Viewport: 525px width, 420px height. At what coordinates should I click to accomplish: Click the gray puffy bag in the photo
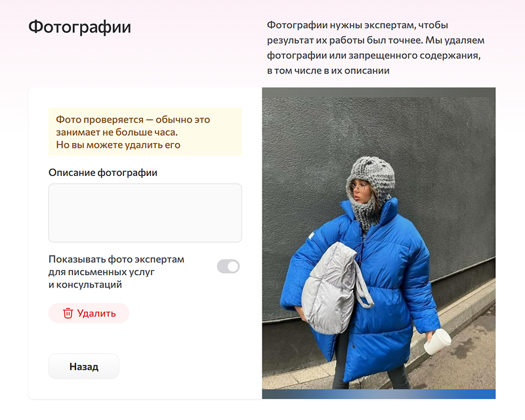coord(331,288)
